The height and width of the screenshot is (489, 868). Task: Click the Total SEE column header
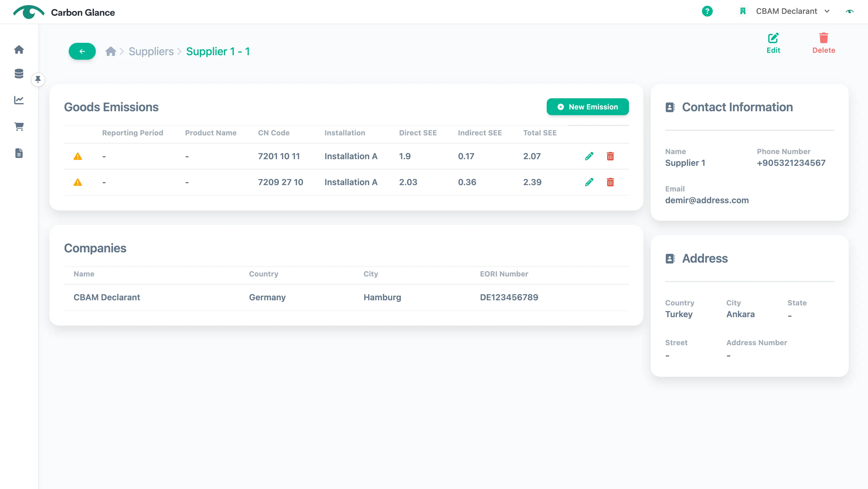point(539,133)
